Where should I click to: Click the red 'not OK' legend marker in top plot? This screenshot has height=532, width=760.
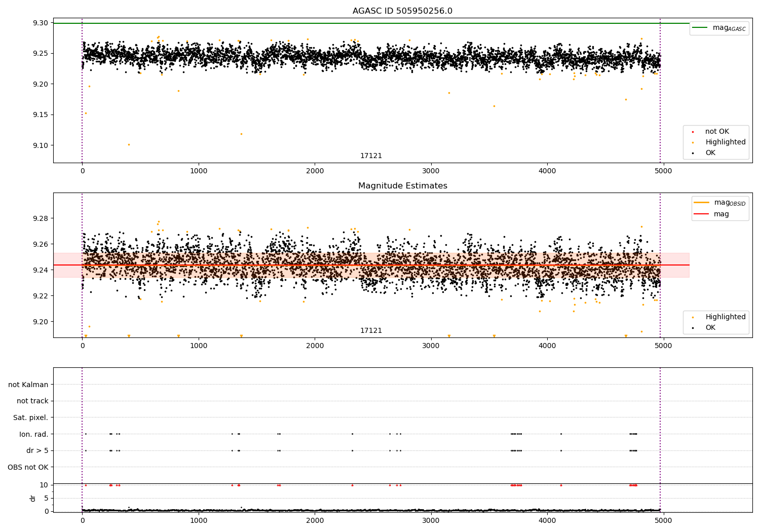tap(693, 132)
